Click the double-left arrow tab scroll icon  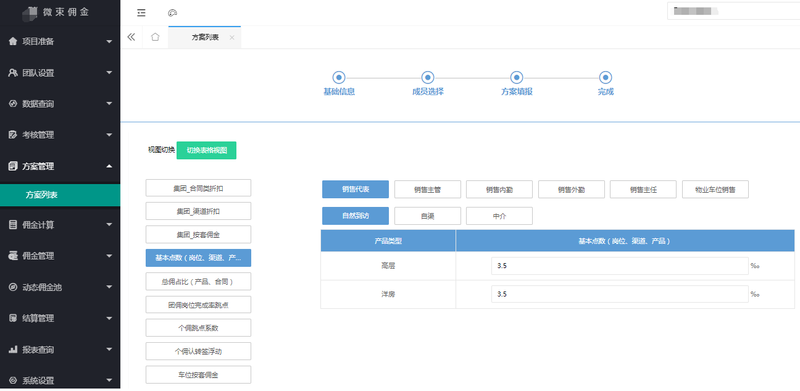[x=131, y=37]
